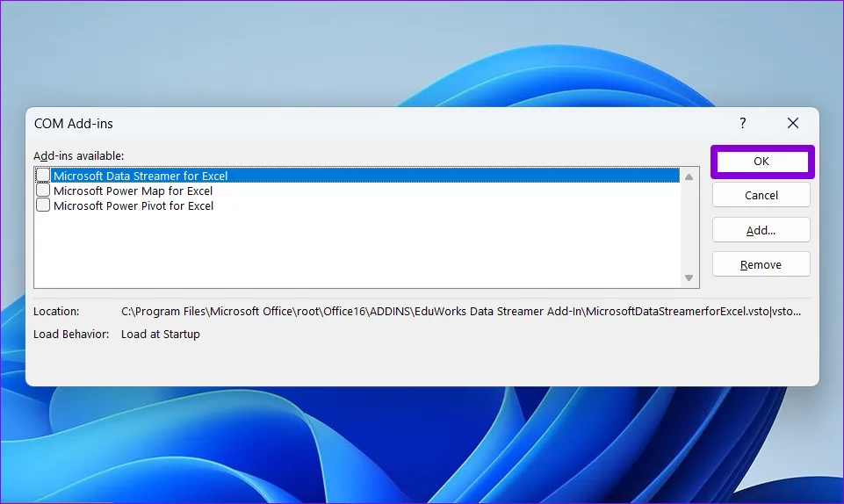Remove the selected add-in
Screen dimensions: 844x504
coord(761,264)
